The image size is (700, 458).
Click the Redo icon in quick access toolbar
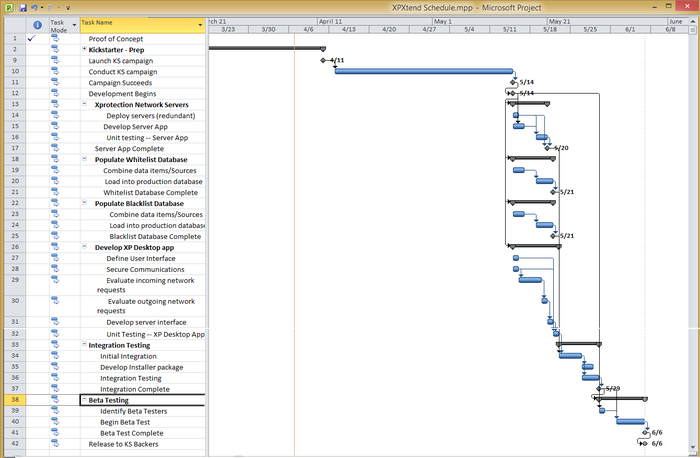[x=50, y=8]
